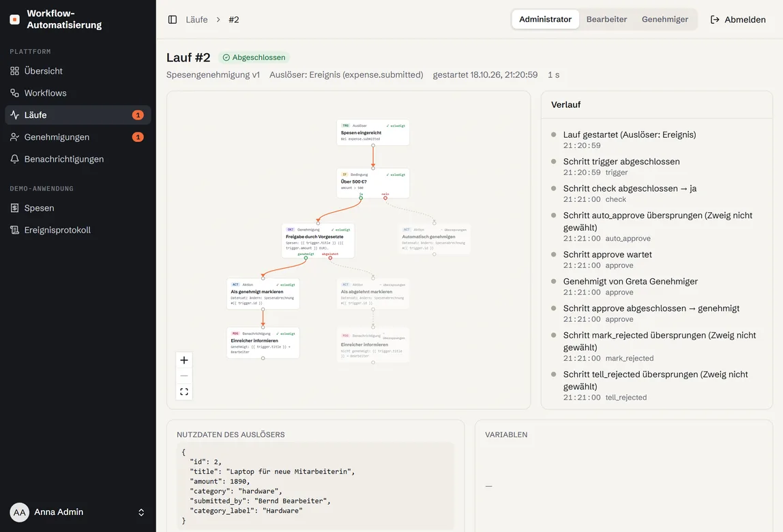Toggle the sidebar panel icon
The image size is (783, 532).
173,20
